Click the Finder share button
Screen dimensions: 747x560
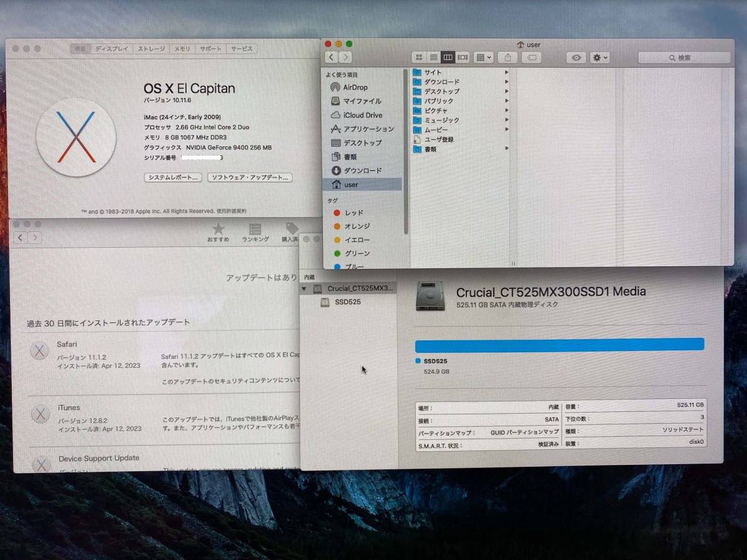click(x=508, y=57)
